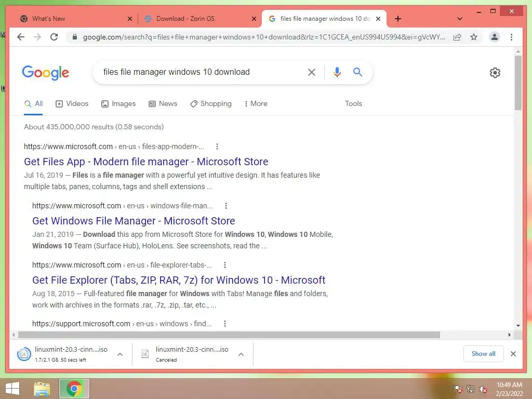Close the Download - Zorin OS tab
The width and height of the screenshot is (532, 399).
[254, 19]
